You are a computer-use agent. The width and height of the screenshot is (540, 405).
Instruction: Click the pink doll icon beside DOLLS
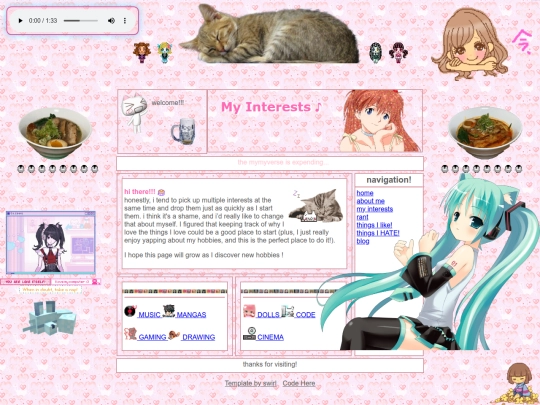pyautogui.click(x=249, y=311)
